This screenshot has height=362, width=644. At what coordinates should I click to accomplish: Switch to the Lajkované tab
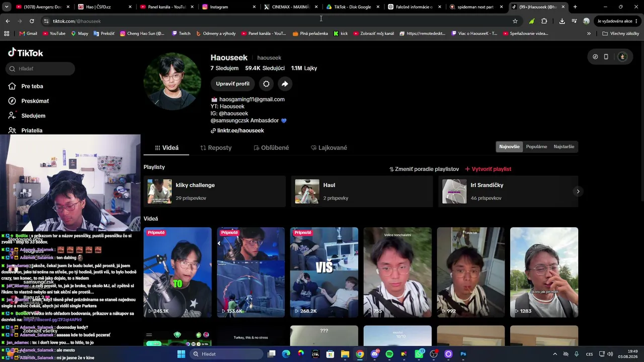click(329, 148)
